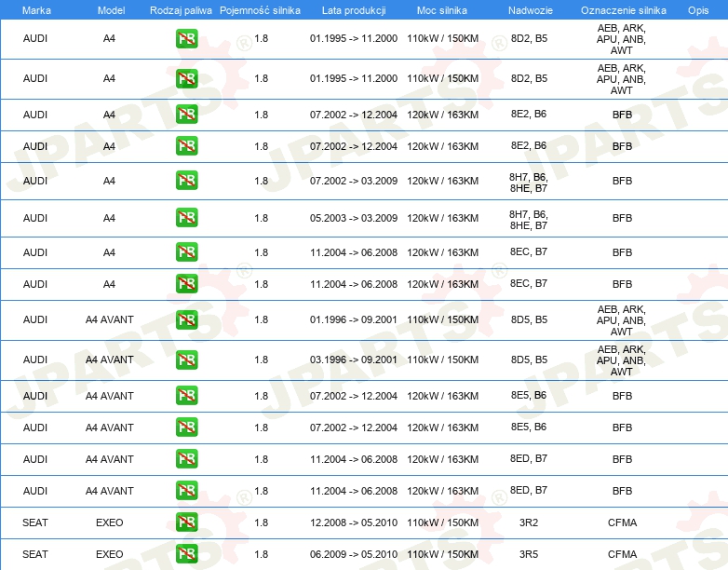The image size is (728, 570).
Task: Click '8D5, B5' in the 03.1996 row
Action: point(529,360)
